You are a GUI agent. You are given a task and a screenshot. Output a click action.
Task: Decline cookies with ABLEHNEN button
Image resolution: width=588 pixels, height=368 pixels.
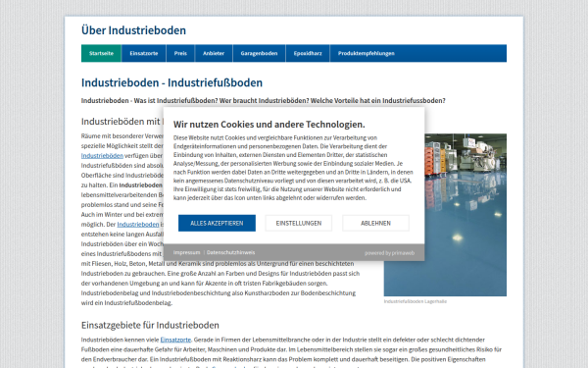[375, 223]
